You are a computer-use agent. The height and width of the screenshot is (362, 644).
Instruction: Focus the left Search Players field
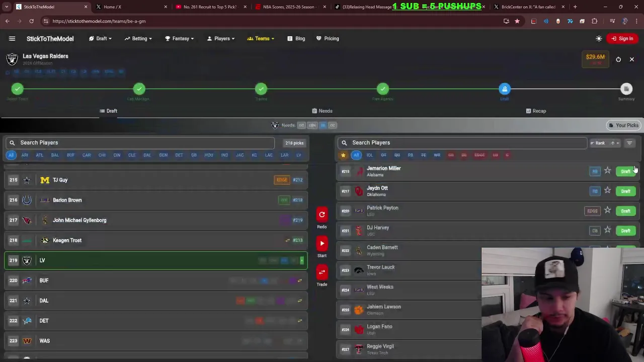(140, 143)
